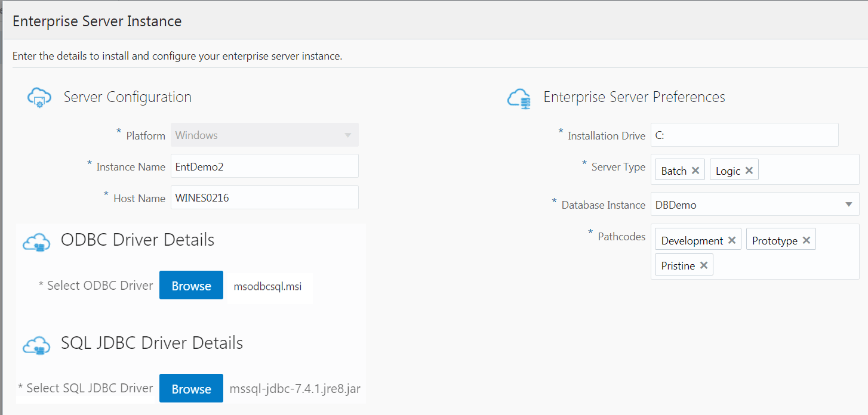The height and width of the screenshot is (415, 868).
Task: Remove the Pristine pathcode tag
Action: (703, 264)
